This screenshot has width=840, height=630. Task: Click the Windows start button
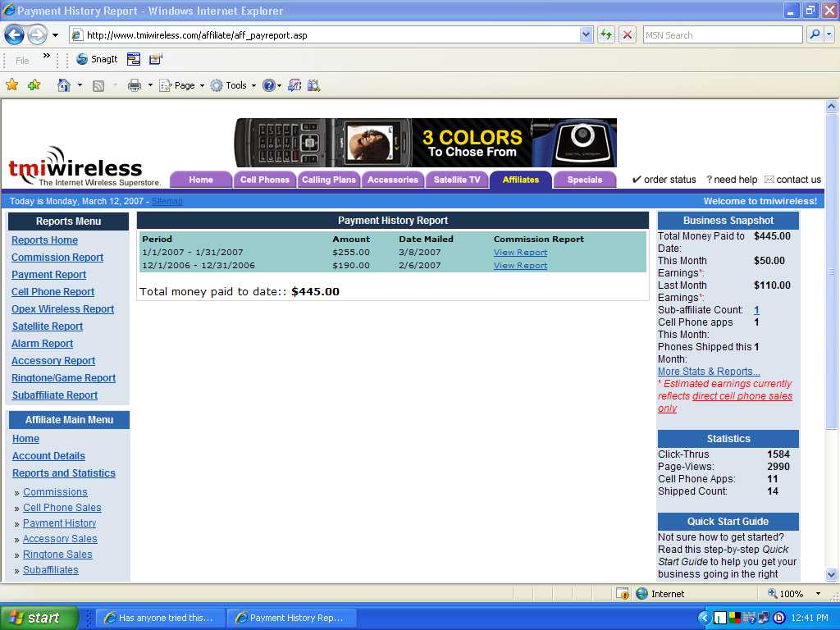(x=39, y=618)
